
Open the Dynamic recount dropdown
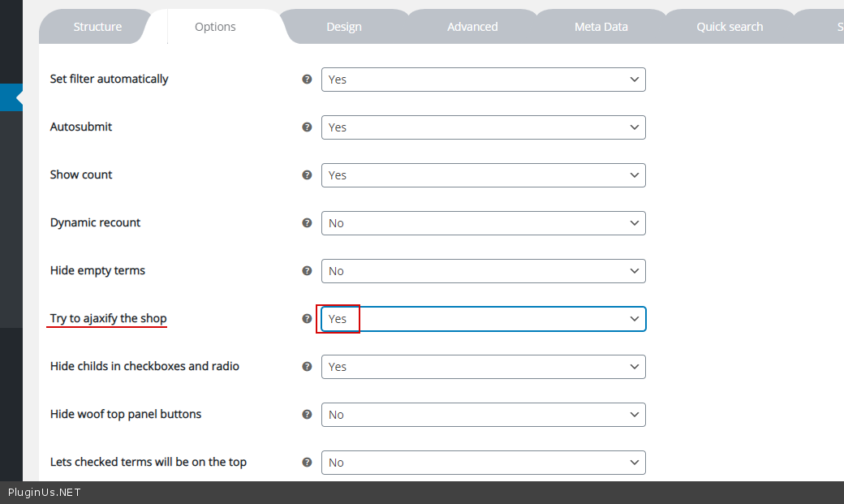pos(483,223)
